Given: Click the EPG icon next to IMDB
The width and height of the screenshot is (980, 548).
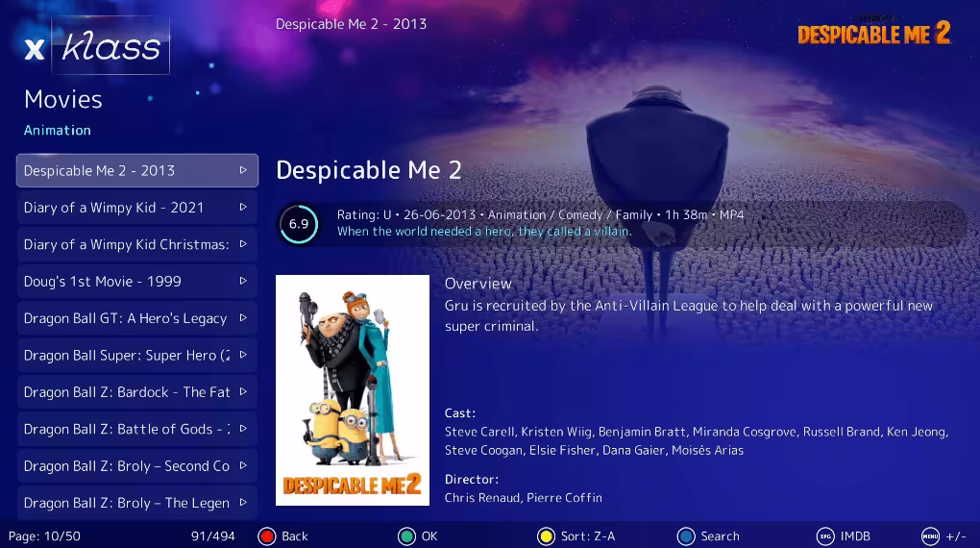Looking at the screenshot, I should pos(825,536).
